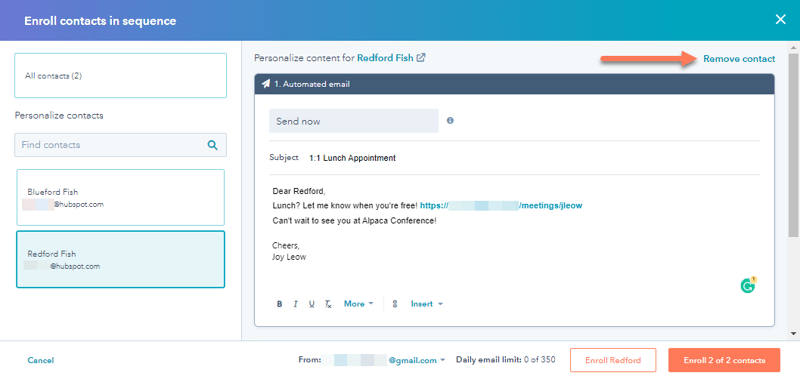Click Remove contact link
The width and height of the screenshot is (800, 382).
pos(739,59)
